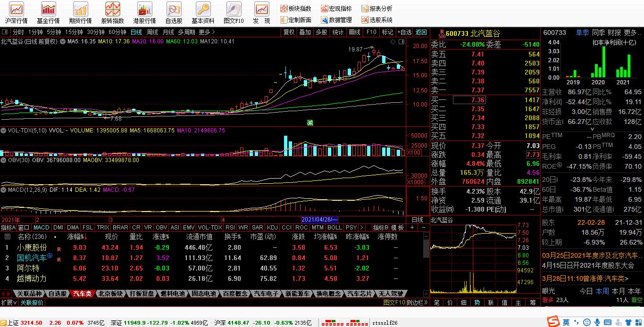Screen dimensions: 644x327
Task: Click the 模板 template button
Action: pos(397,227)
